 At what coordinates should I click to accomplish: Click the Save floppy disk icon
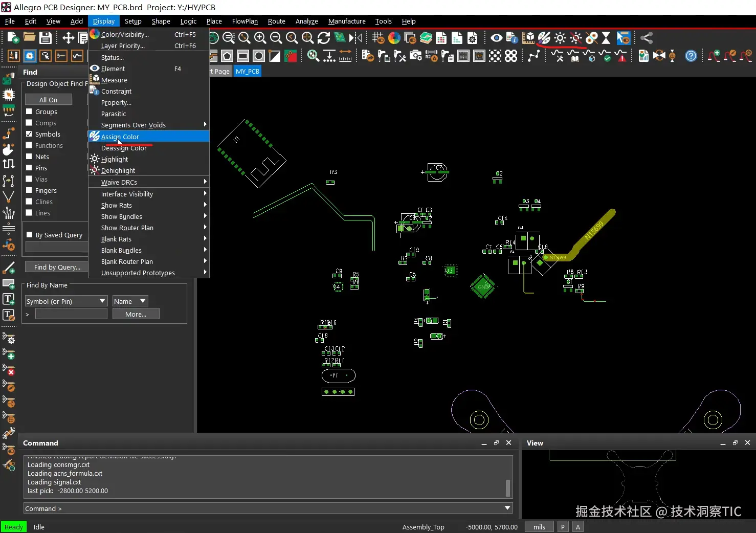click(46, 37)
